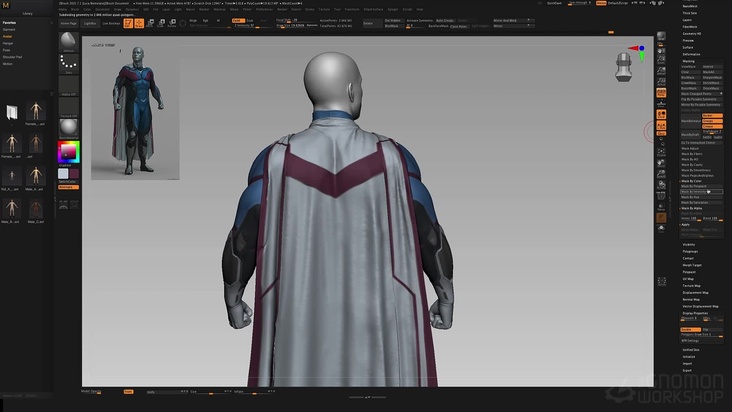Select the Scale transform icon
732x412 pixels.
click(x=162, y=23)
